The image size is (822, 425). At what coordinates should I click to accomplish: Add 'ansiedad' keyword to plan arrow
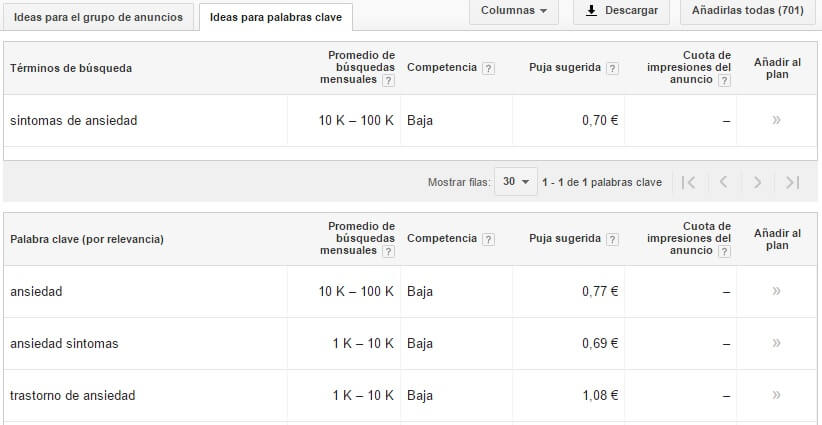click(x=776, y=291)
